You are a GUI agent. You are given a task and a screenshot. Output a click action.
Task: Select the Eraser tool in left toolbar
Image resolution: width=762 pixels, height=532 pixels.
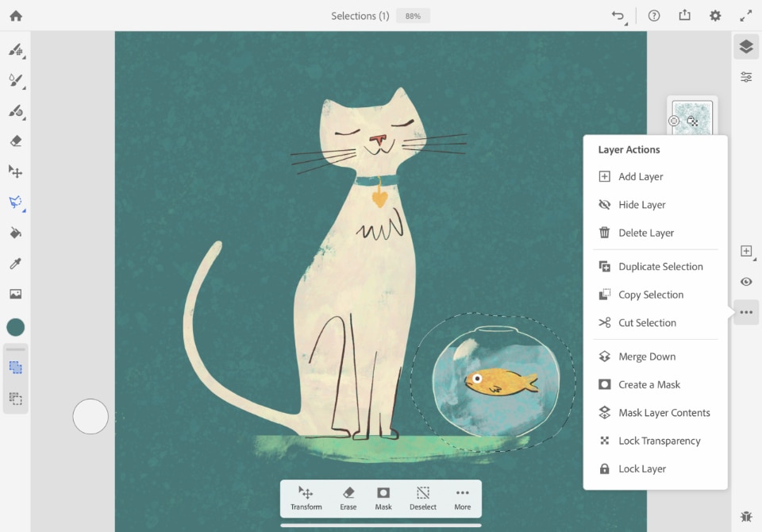click(x=15, y=141)
